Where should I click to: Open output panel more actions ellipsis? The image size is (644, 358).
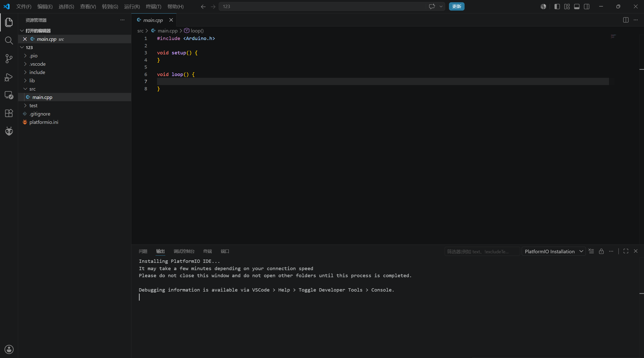pyautogui.click(x=611, y=251)
